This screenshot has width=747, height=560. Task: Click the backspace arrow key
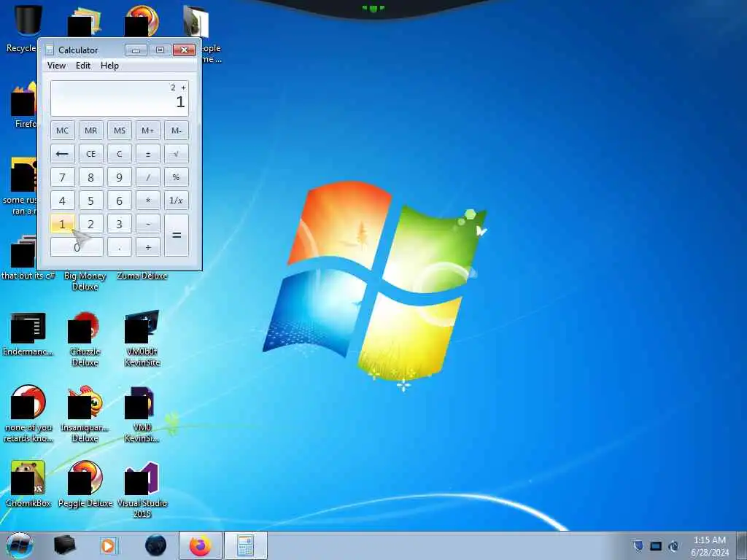click(63, 154)
